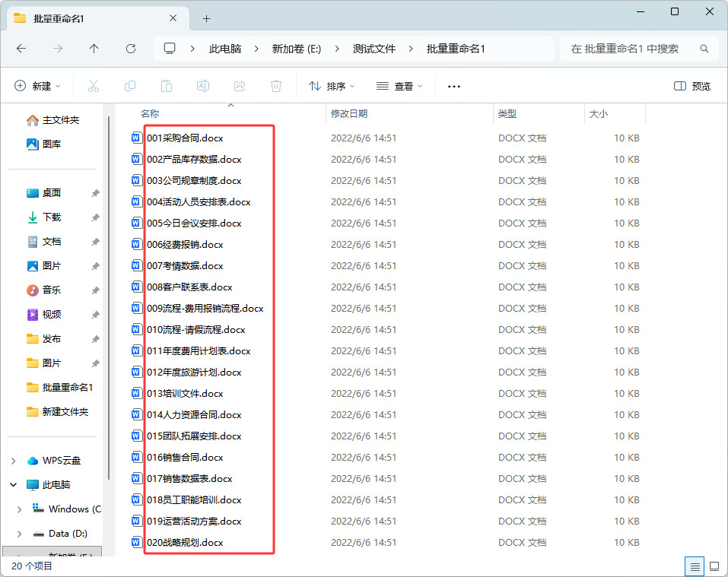The height and width of the screenshot is (577, 728).
Task: Click the Delete trash icon
Action: 276,86
